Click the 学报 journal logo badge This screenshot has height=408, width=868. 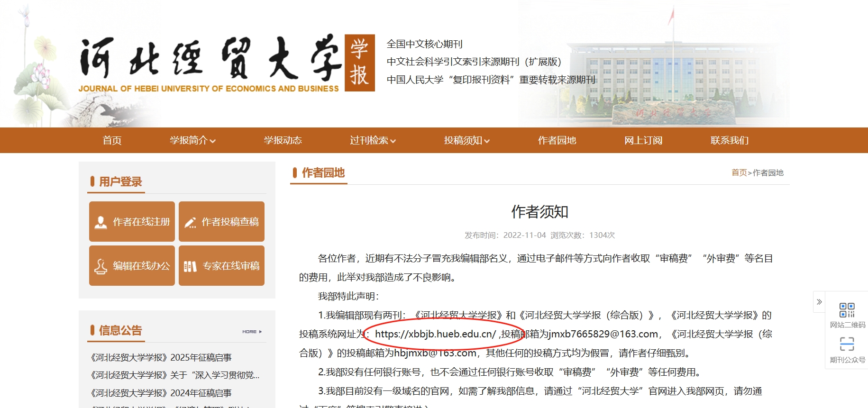360,63
